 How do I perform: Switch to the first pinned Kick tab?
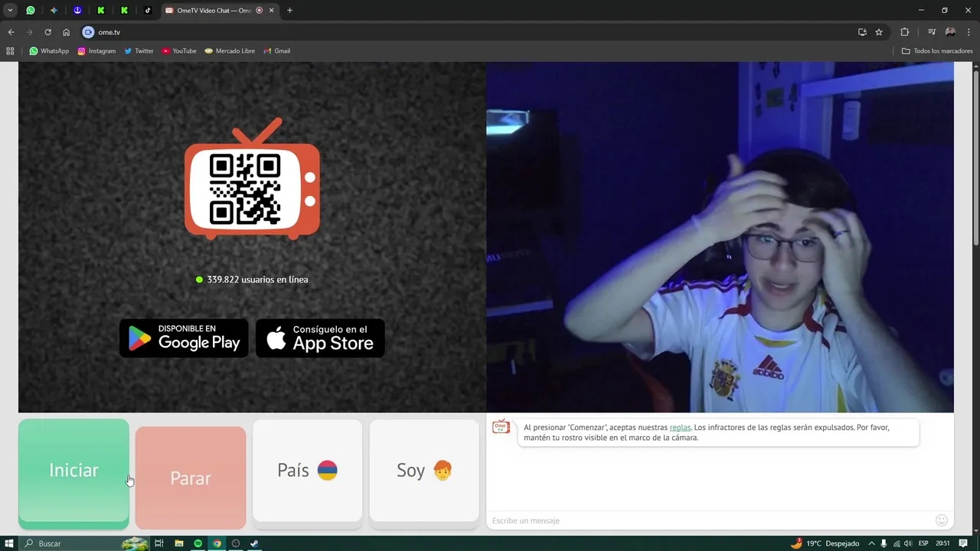pos(100,11)
